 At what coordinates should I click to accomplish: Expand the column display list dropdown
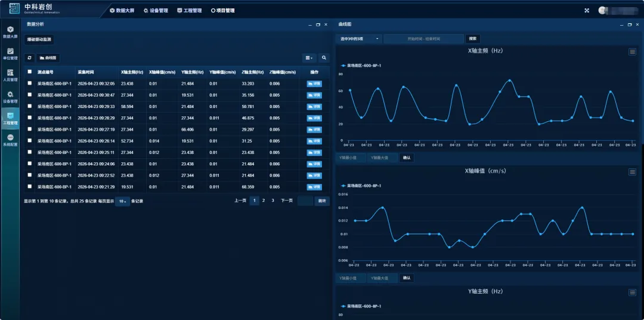pyautogui.click(x=308, y=58)
